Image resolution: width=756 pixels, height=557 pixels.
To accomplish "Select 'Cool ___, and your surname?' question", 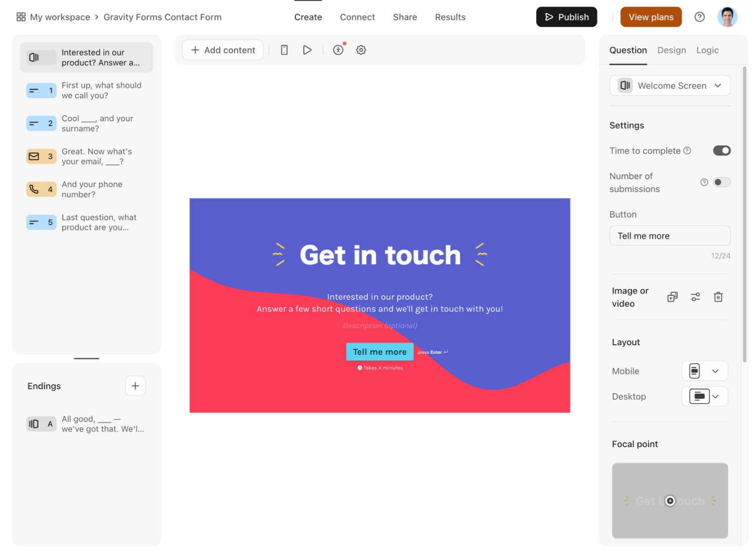I will [x=98, y=123].
